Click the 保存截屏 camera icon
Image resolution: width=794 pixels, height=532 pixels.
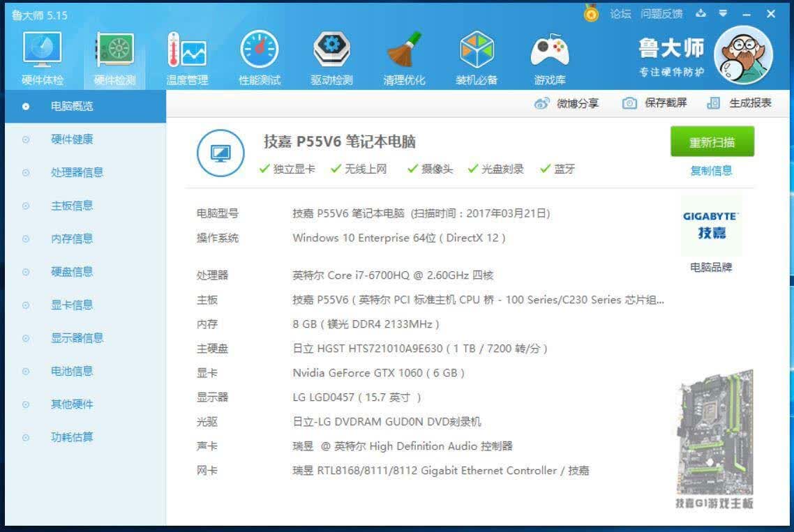coord(629,103)
